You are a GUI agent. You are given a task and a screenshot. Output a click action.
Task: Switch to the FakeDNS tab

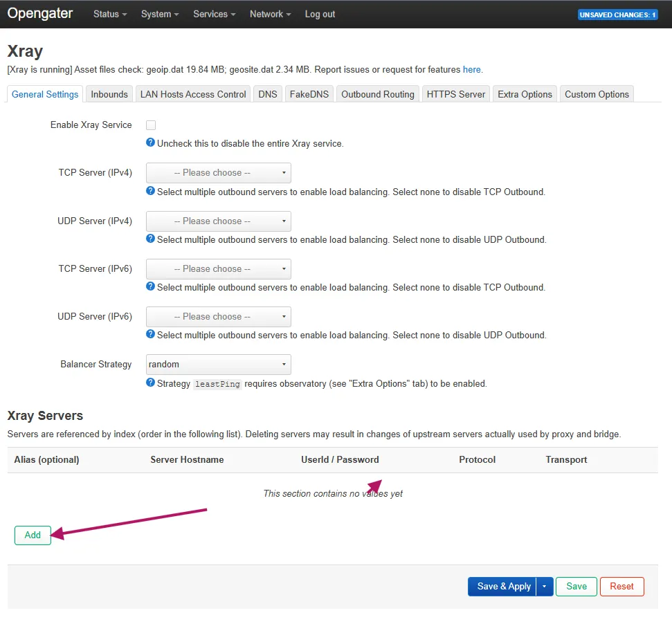pyautogui.click(x=309, y=94)
